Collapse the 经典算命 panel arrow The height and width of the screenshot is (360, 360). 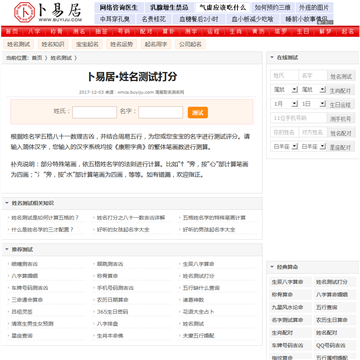(272, 267)
